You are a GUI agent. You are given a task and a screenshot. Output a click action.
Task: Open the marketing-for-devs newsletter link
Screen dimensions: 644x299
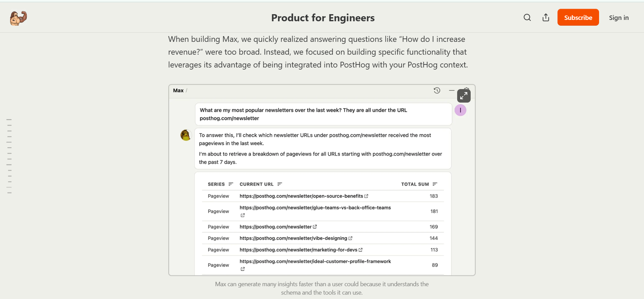[298, 250]
